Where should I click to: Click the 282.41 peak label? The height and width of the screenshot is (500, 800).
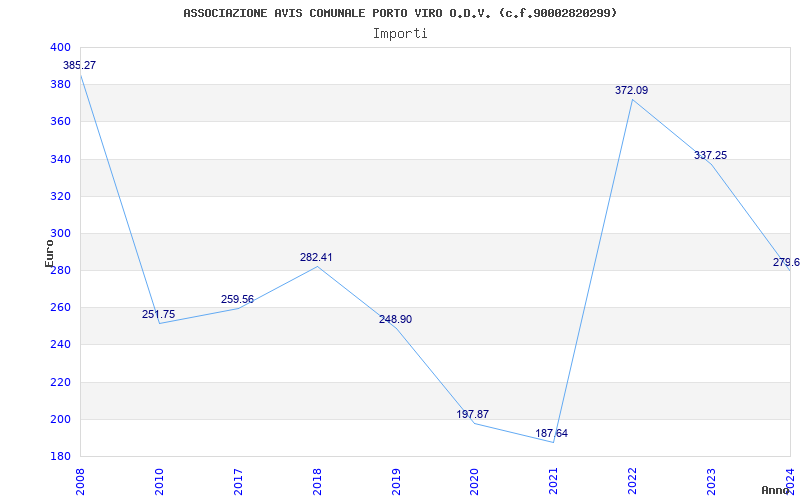(316, 257)
